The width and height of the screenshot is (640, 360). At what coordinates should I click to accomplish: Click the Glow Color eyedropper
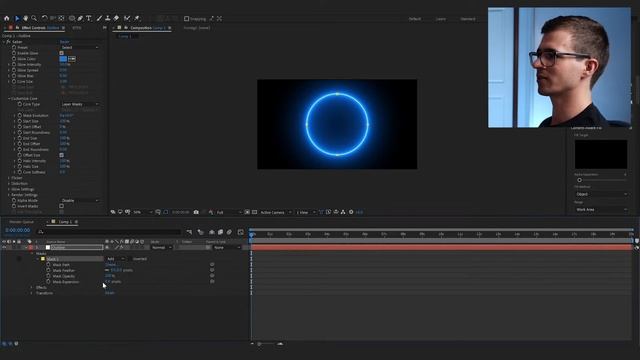(x=72, y=59)
